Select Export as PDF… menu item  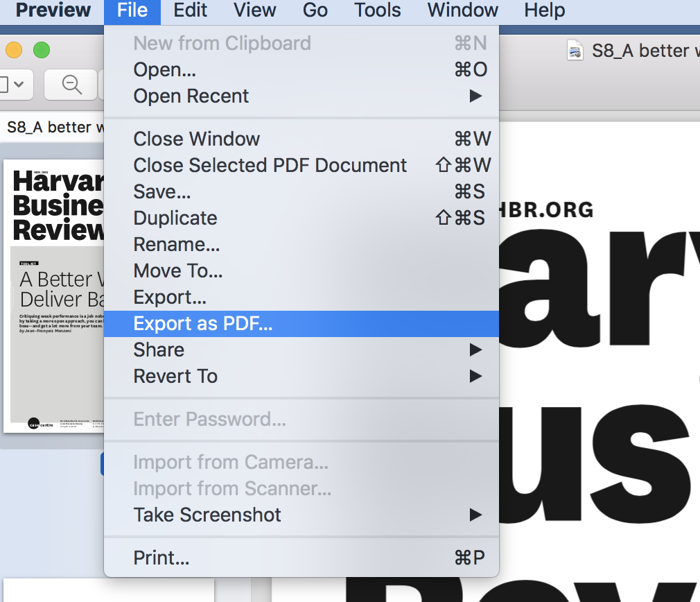301,324
